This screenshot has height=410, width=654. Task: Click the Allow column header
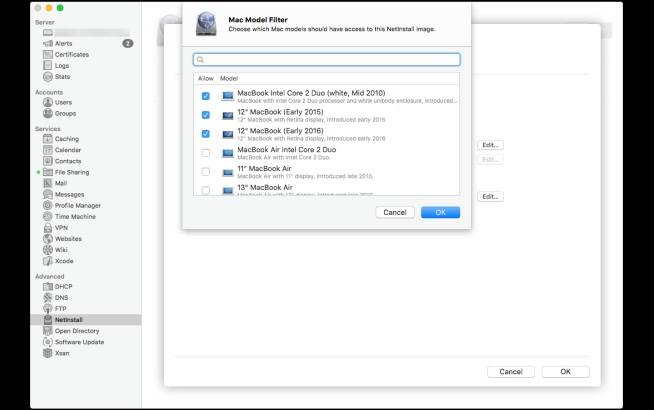tap(204, 78)
